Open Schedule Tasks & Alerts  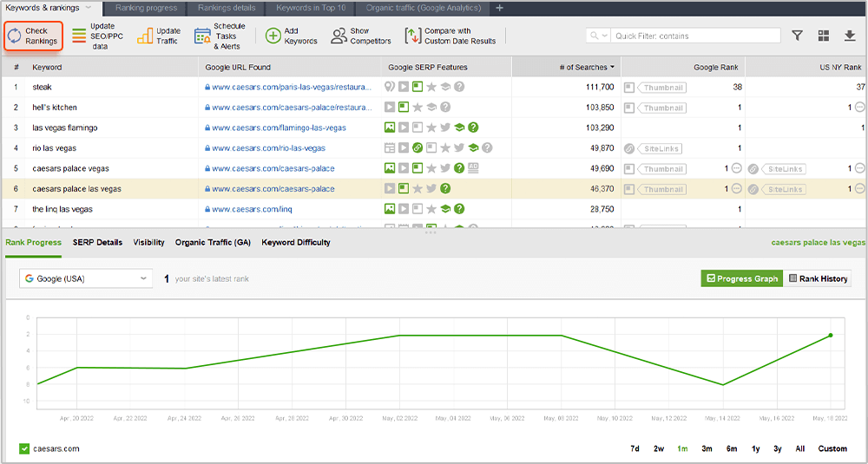point(220,36)
